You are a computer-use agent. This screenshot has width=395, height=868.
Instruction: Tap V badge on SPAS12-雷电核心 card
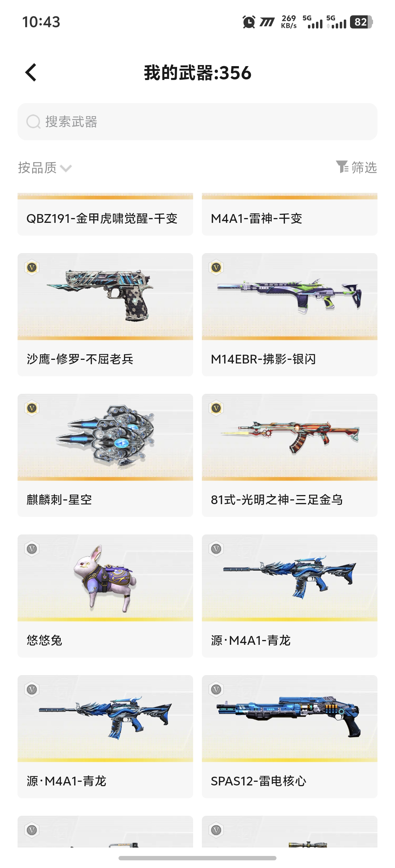(x=217, y=690)
